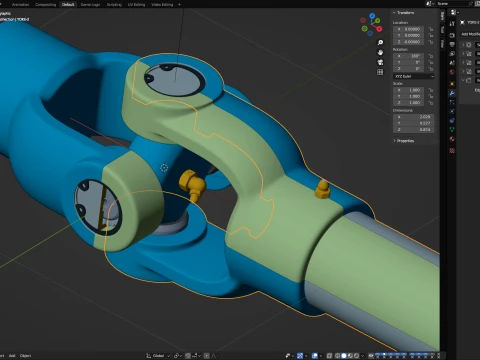Open the Object menu in viewport header
The width and height of the screenshot is (480, 360).
(26, 356)
